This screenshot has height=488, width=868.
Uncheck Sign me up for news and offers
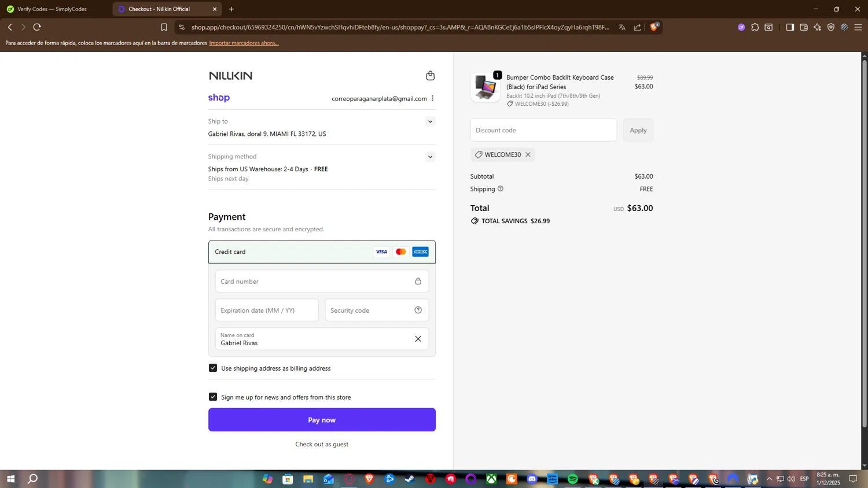(213, 397)
